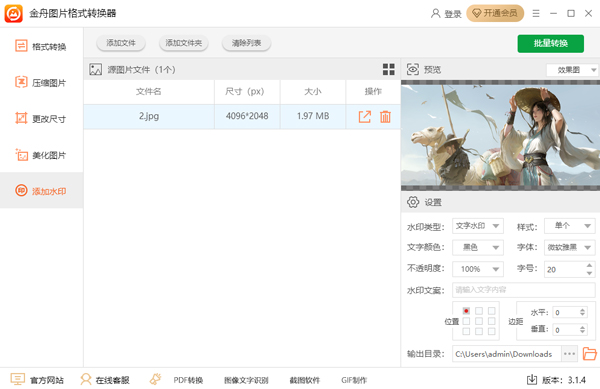Click the 登录 user login icon

(435, 13)
